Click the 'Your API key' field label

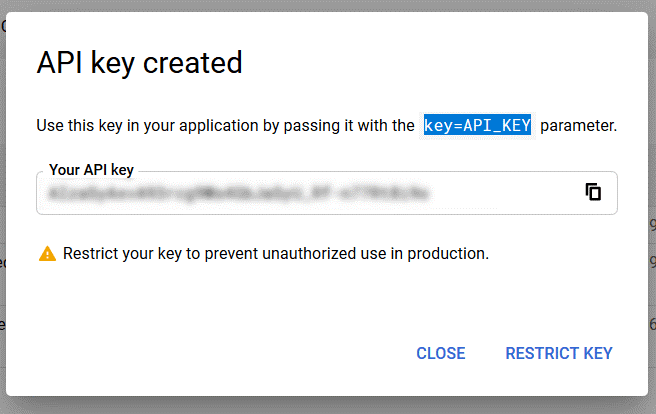pos(91,170)
